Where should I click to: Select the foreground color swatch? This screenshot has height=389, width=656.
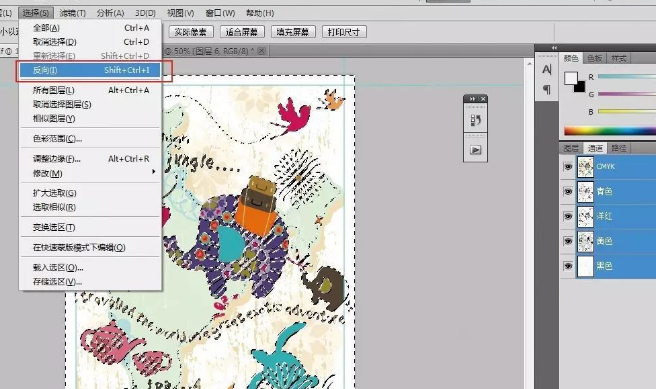click(x=571, y=78)
